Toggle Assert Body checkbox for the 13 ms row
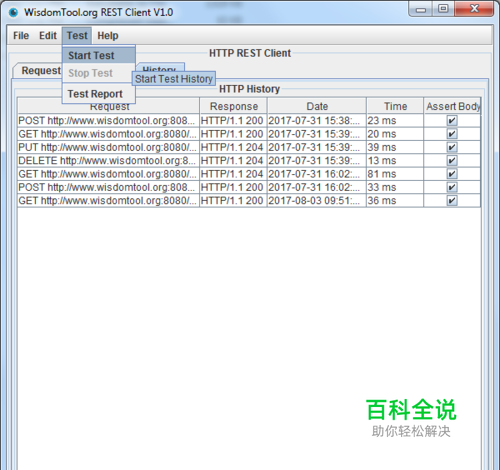The height and width of the screenshot is (470, 500). pos(452,161)
